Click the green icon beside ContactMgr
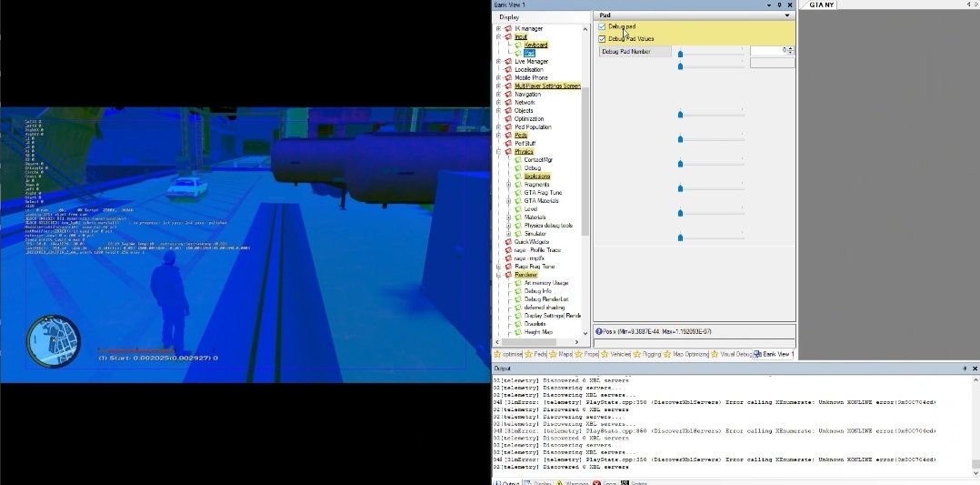Image resolution: width=980 pixels, height=485 pixels. [x=518, y=159]
